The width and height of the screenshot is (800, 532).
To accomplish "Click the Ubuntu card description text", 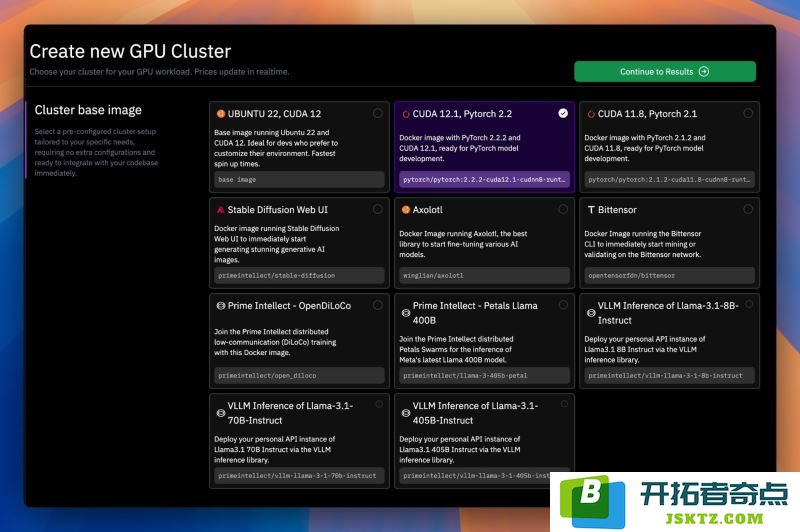I will pyautogui.click(x=276, y=148).
